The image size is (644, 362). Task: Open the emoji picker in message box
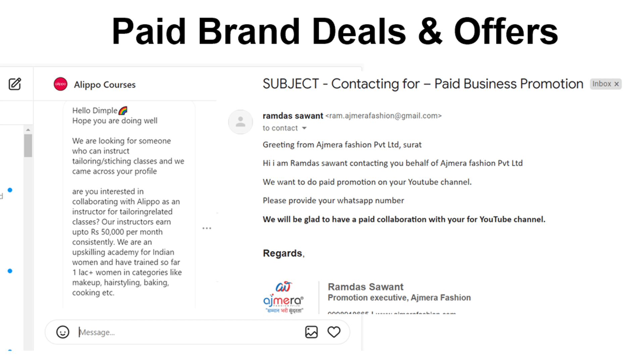pos(63,332)
